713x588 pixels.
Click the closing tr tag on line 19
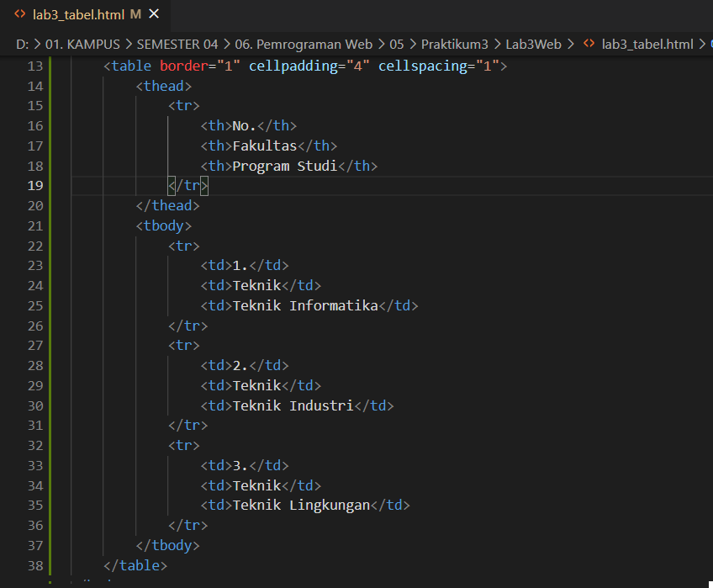click(188, 186)
